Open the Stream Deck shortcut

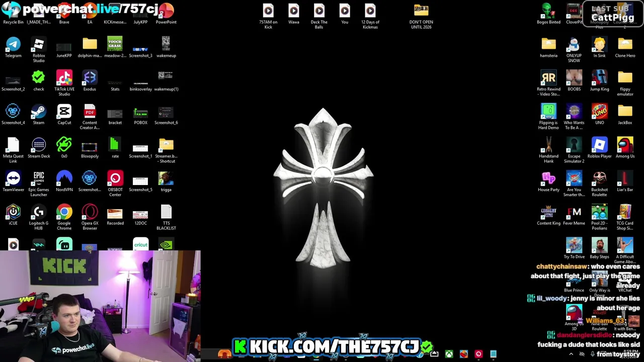39,148
